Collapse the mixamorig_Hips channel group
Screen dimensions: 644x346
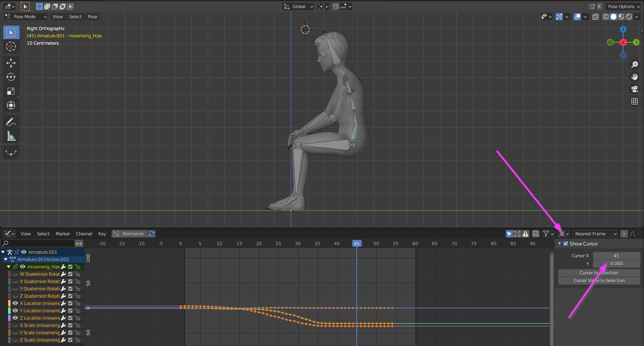[9, 267]
